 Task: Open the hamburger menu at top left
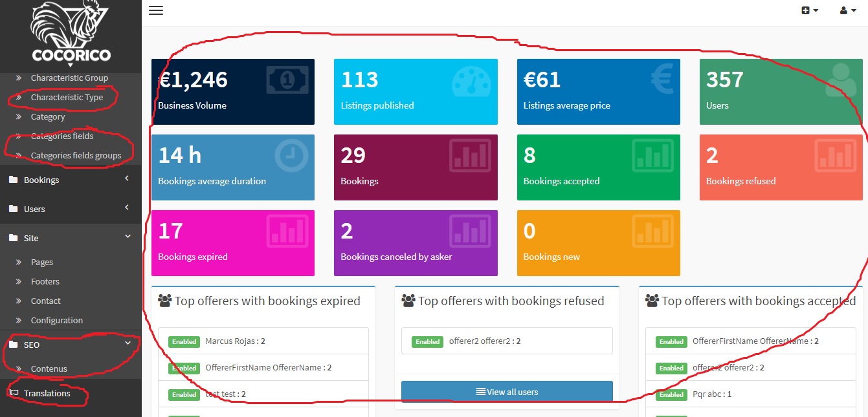click(x=155, y=10)
